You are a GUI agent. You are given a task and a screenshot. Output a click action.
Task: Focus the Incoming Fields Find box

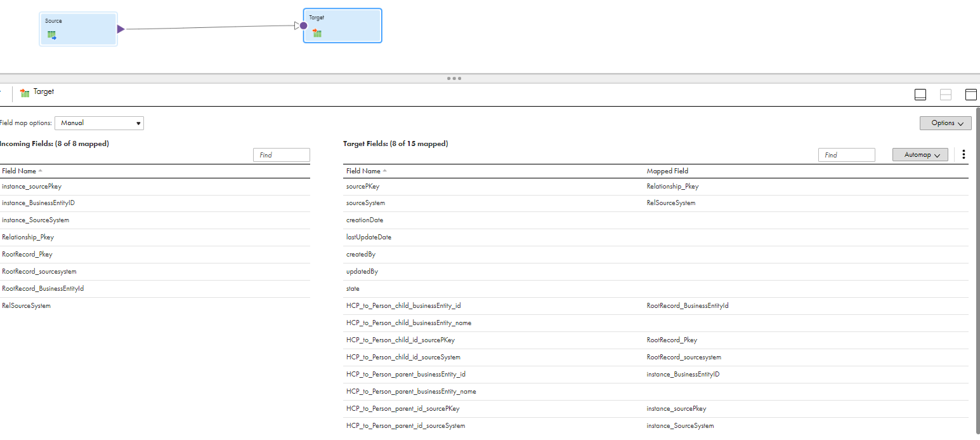[282, 155]
